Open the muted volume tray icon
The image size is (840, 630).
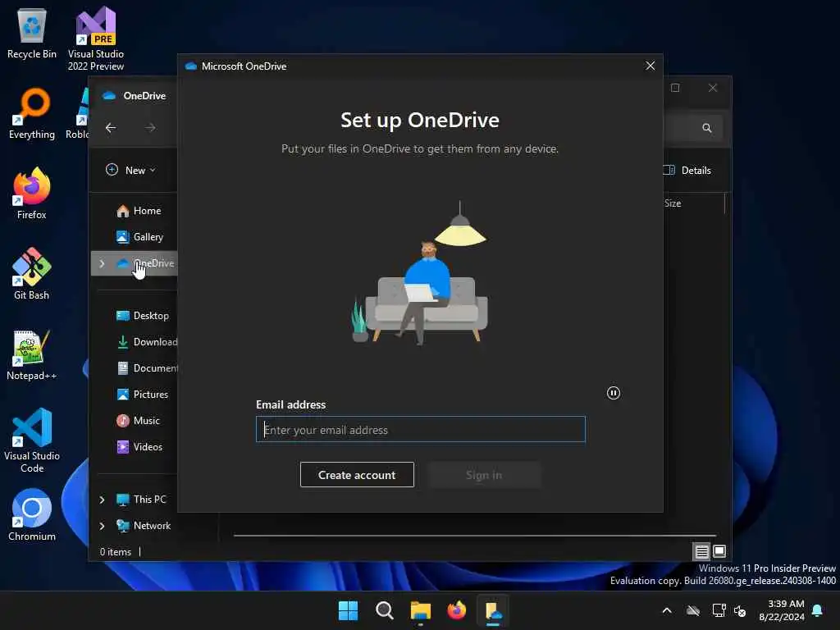tap(740, 610)
